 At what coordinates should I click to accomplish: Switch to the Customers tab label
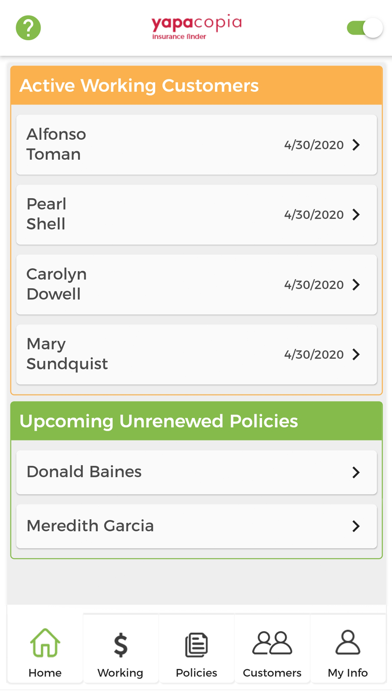coord(272,672)
